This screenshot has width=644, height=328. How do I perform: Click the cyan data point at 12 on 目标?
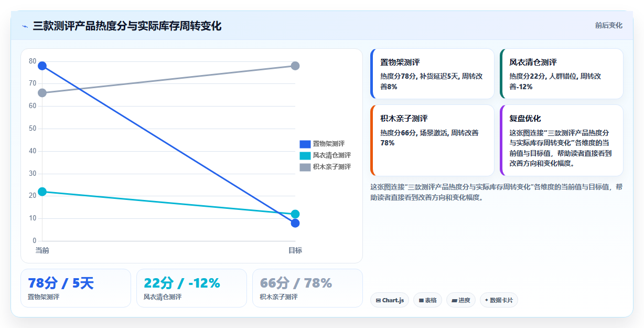pyautogui.click(x=295, y=214)
